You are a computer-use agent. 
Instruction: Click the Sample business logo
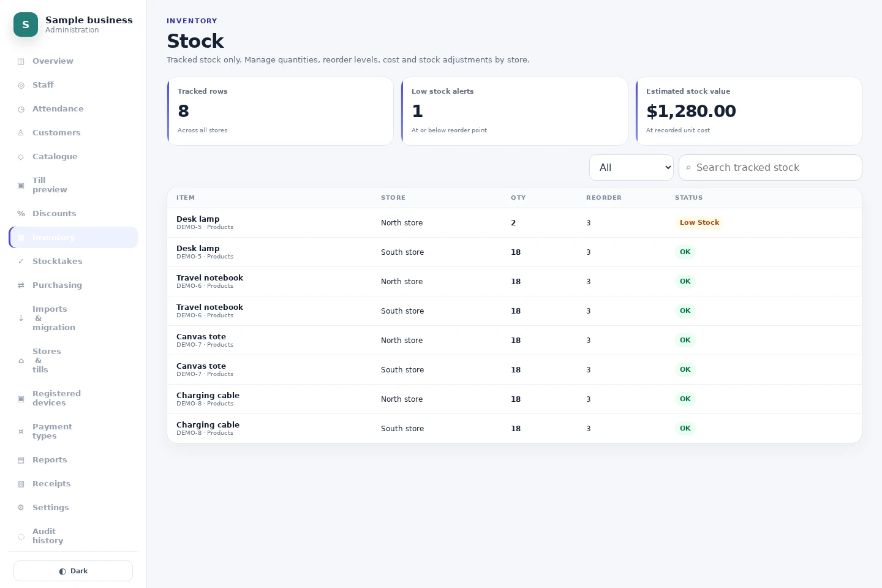click(x=26, y=24)
